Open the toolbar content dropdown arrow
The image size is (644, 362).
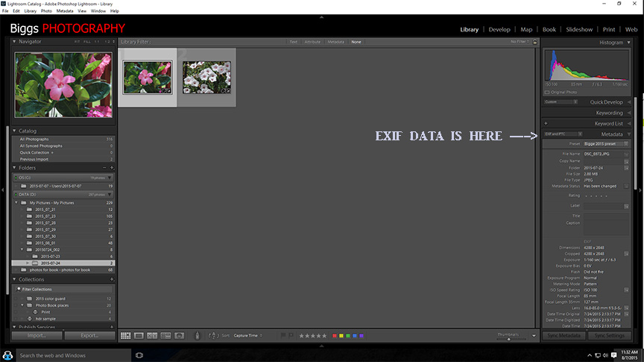click(x=534, y=336)
